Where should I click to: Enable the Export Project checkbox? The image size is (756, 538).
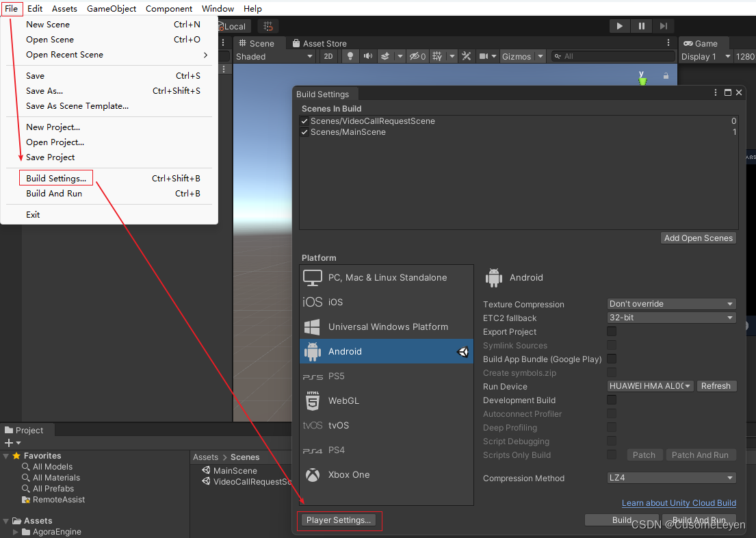pos(612,331)
